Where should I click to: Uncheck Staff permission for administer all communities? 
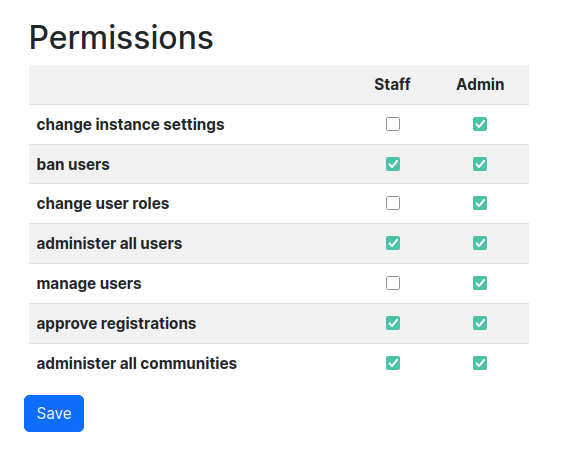tap(393, 363)
